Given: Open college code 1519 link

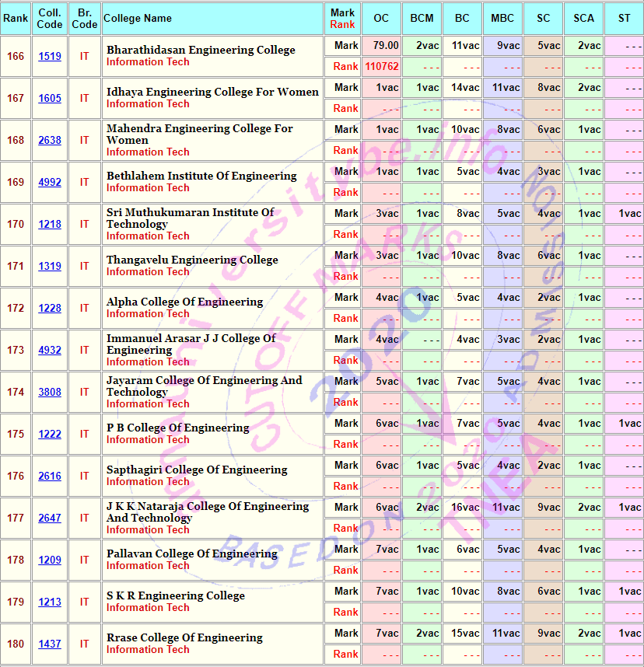Looking at the screenshot, I should 50,56.
